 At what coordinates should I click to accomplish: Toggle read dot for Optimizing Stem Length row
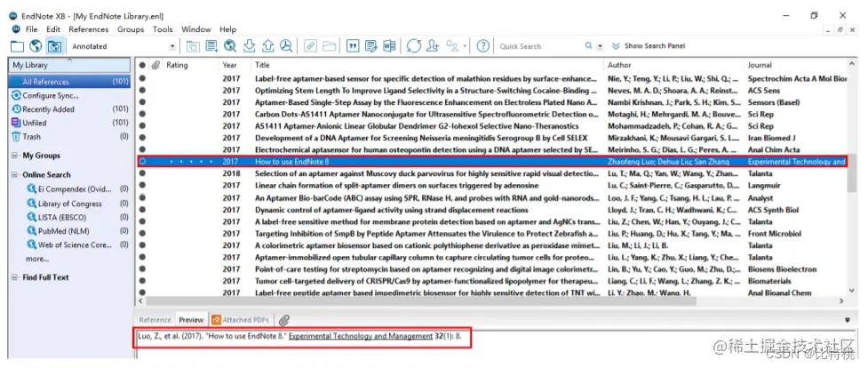pos(142,90)
